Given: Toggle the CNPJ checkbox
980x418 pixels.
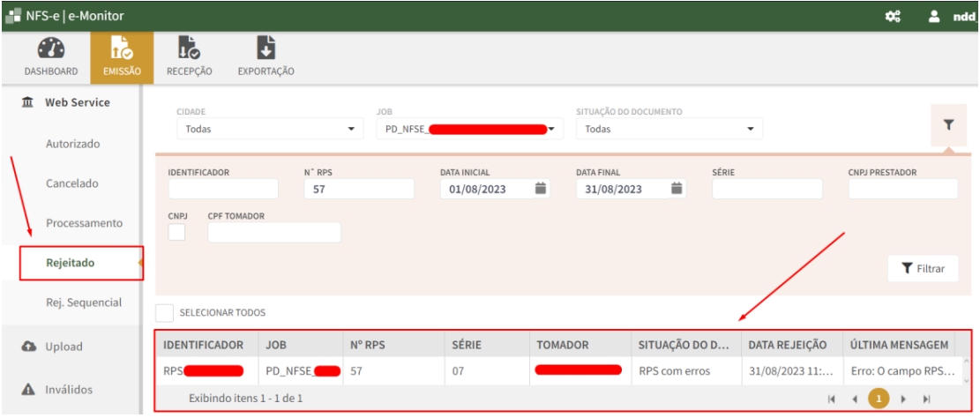Looking at the screenshot, I should point(176,232).
